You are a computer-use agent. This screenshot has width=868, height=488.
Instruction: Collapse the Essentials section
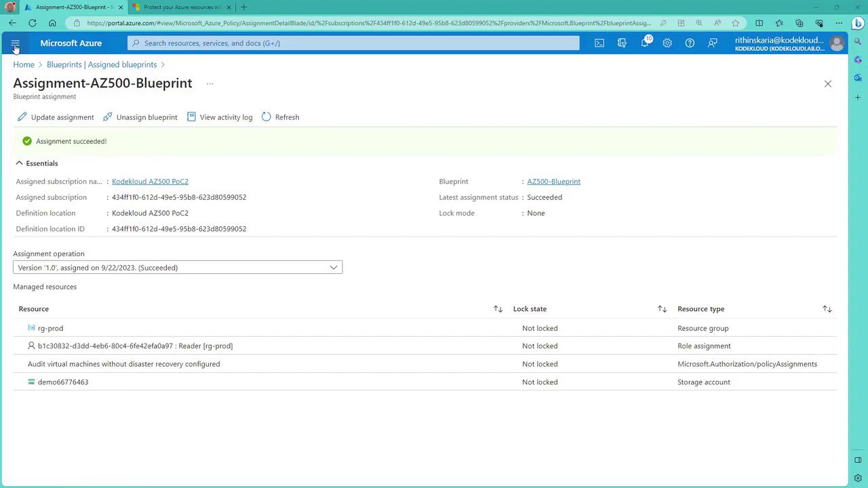(20, 163)
